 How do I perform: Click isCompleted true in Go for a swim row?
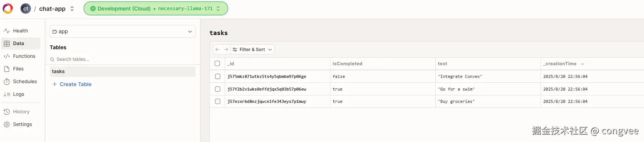pyautogui.click(x=383, y=89)
